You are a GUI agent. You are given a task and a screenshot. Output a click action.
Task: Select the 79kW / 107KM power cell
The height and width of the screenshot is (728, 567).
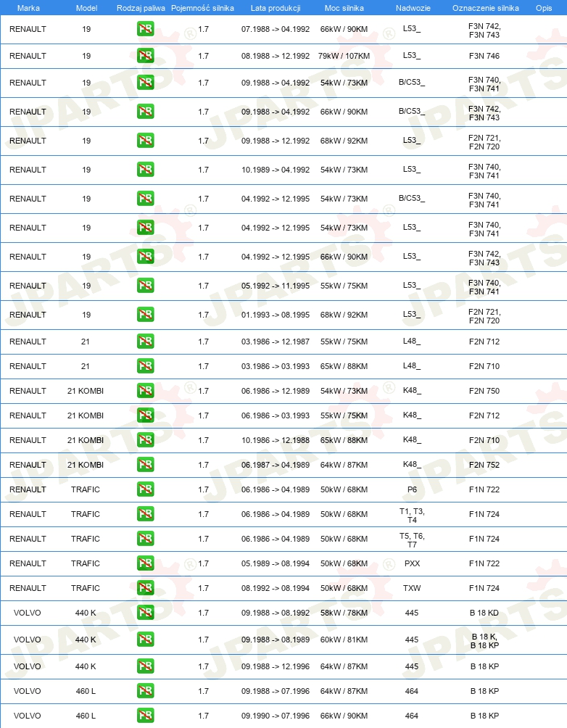pyautogui.click(x=344, y=56)
